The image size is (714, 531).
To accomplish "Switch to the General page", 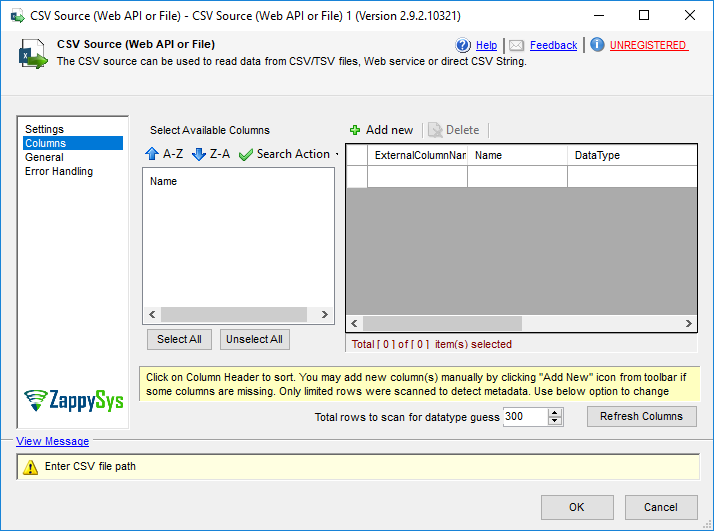I will (44, 157).
